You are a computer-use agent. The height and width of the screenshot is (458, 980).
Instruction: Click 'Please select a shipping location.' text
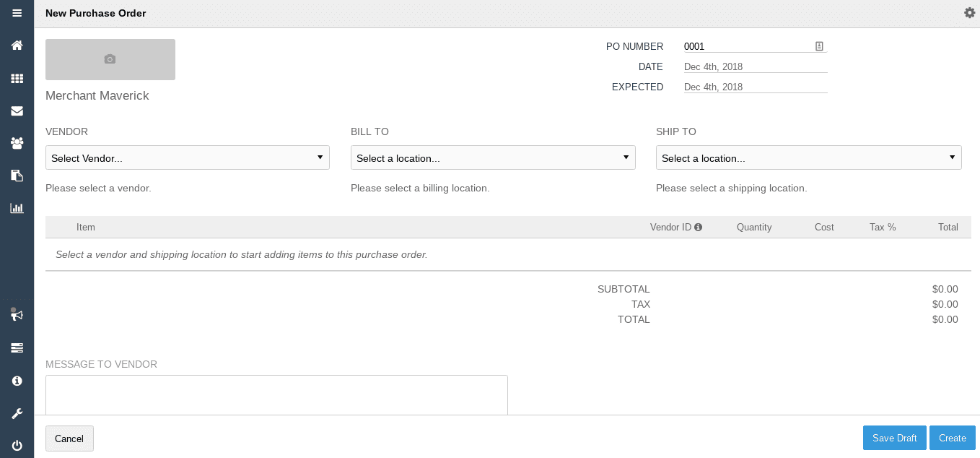tap(731, 188)
